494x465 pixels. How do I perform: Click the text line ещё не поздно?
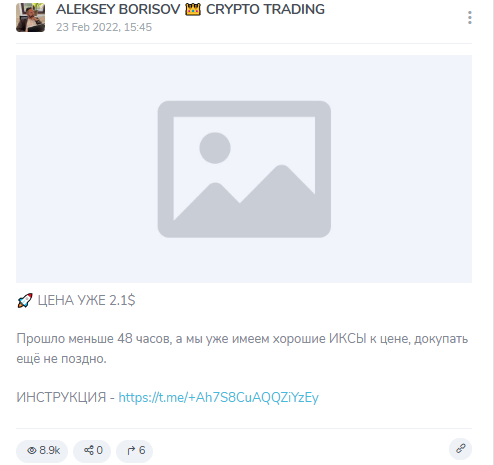61,359
